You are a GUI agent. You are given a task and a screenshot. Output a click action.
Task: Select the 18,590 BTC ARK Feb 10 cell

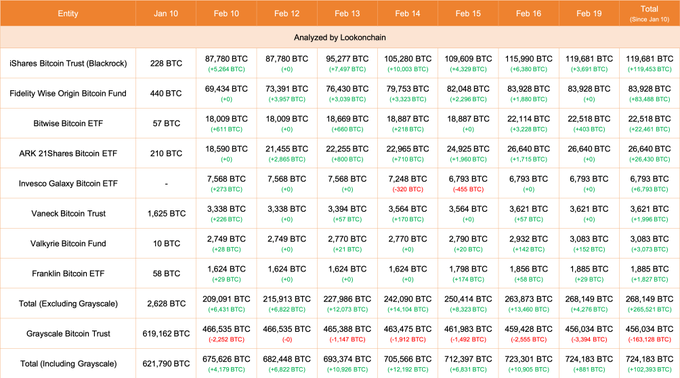pyautogui.click(x=226, y=153)
